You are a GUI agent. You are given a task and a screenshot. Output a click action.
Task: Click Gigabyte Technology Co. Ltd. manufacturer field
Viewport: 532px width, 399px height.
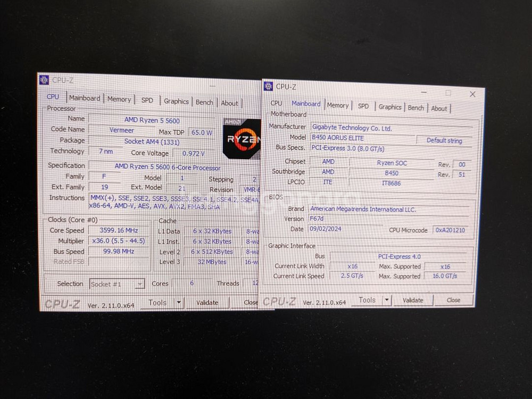[391, 128]
